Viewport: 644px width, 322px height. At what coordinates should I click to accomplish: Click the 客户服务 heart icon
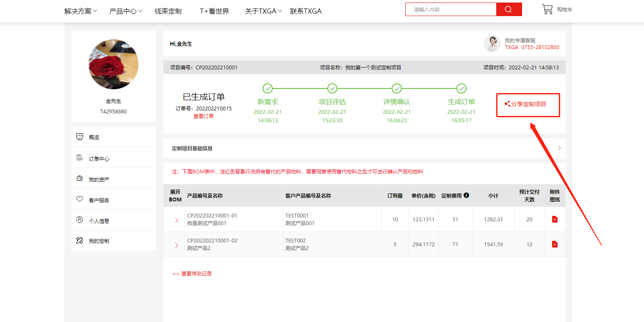click(80, 199)
